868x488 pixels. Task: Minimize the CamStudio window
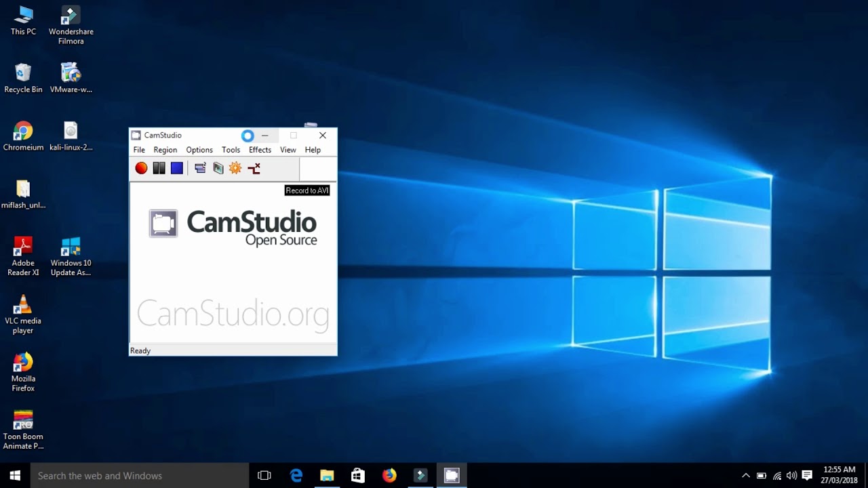265,136
